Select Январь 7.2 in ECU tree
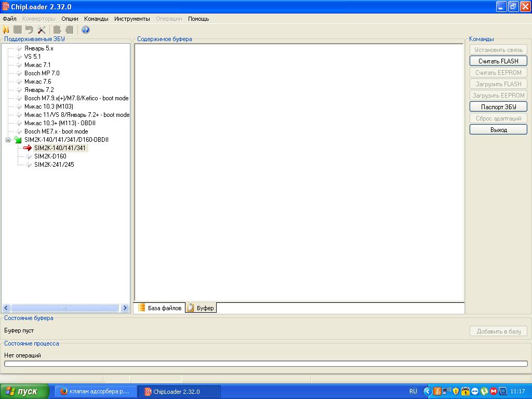 (x=39, y=90)
